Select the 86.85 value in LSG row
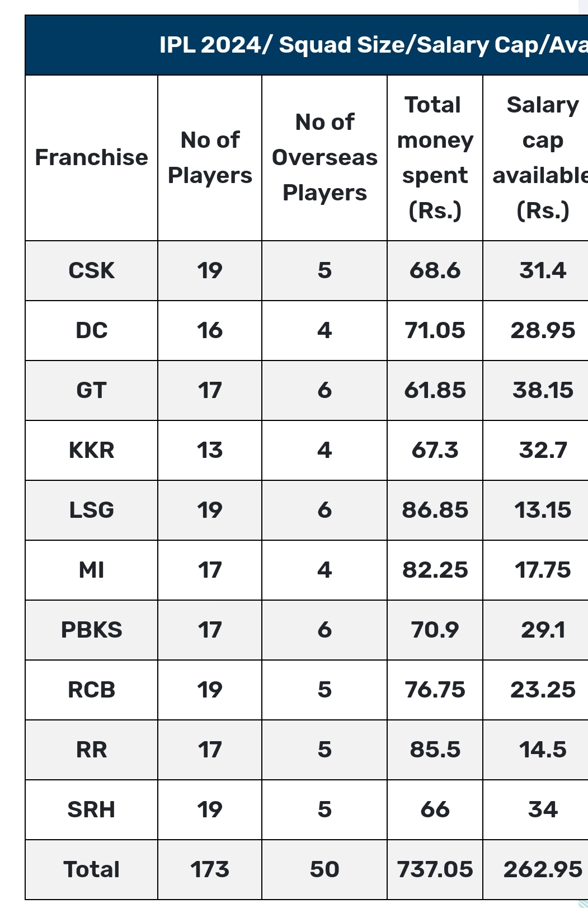The height and width of the screenshot is (908, 588). pos(435,511)
